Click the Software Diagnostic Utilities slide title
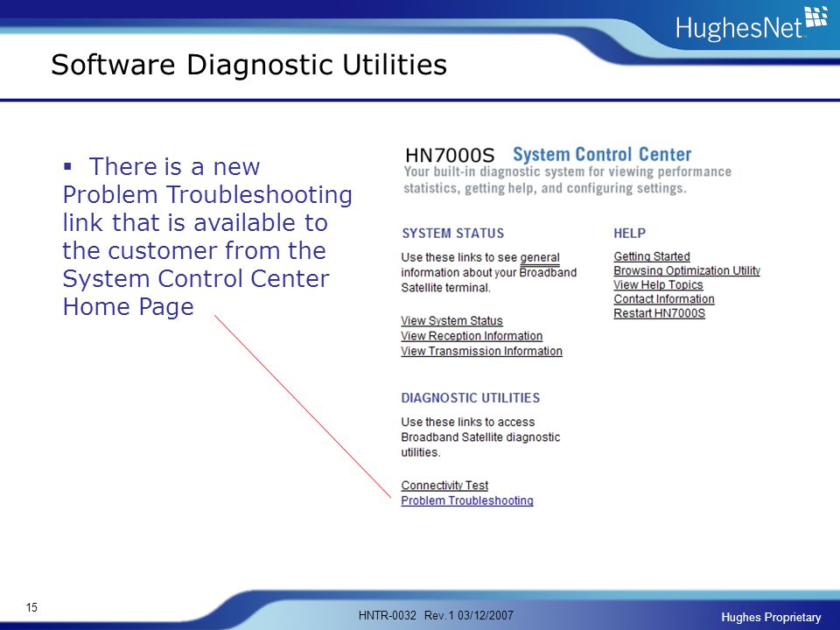The image size is (840, 630). tap(248, 65)
